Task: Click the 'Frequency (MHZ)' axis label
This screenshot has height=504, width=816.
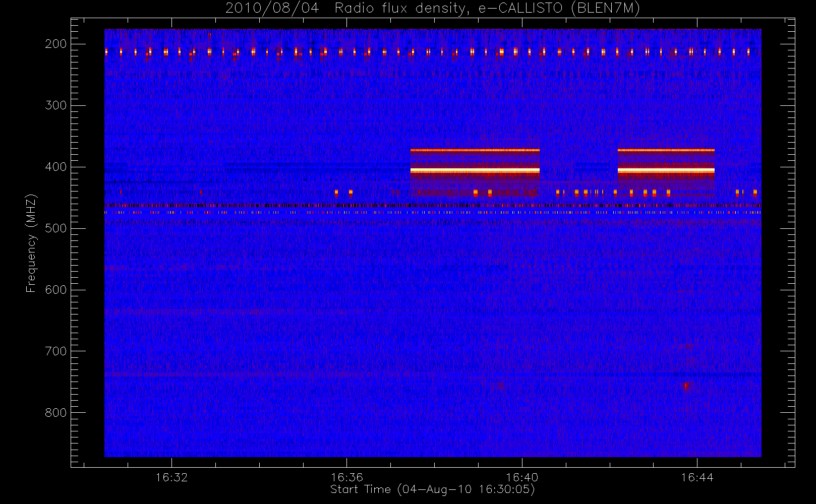Action: tap(31, 243)
